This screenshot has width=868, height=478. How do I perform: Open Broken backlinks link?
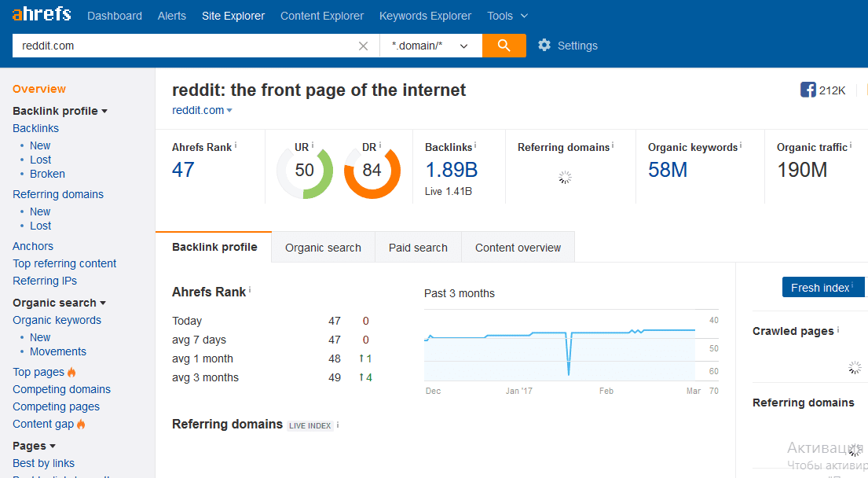click(47, 174)
